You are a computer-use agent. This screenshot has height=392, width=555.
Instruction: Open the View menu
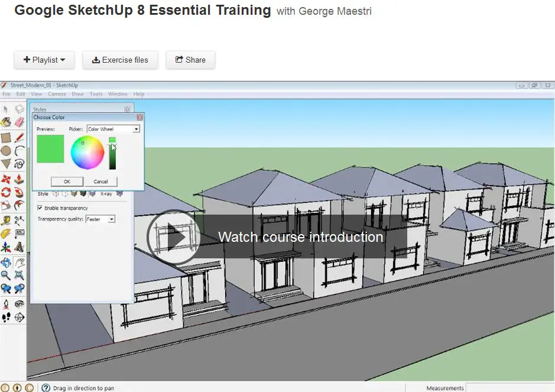coord(36,94)
